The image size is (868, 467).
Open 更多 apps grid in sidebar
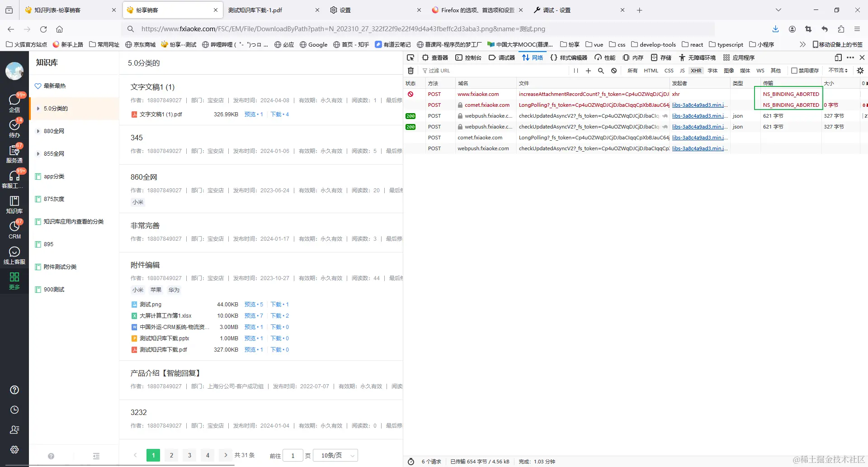(14, 281)
